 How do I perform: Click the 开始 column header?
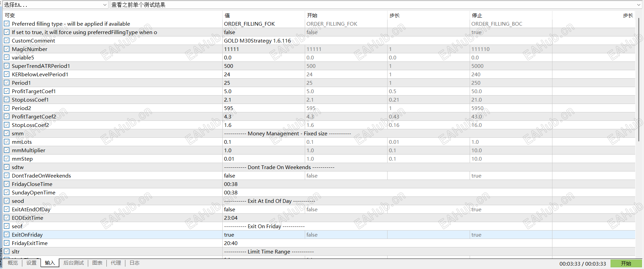[312, 15]
